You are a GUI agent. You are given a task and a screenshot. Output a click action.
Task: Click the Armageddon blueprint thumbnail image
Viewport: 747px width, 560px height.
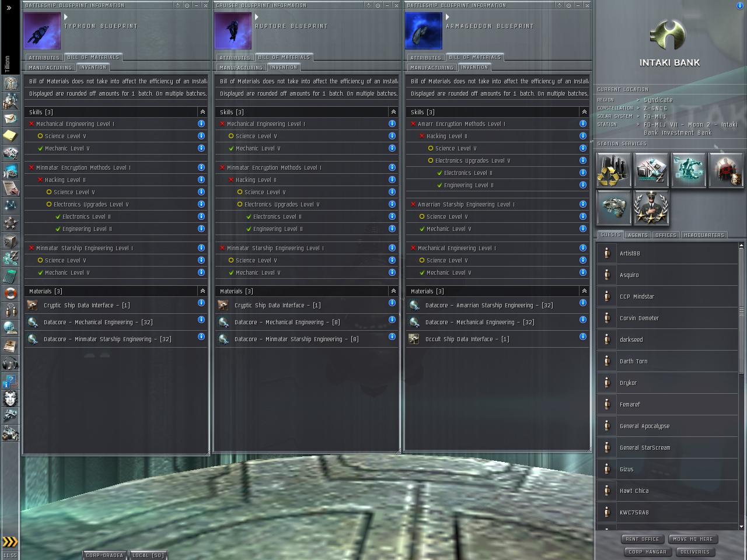tap(424, 31)
